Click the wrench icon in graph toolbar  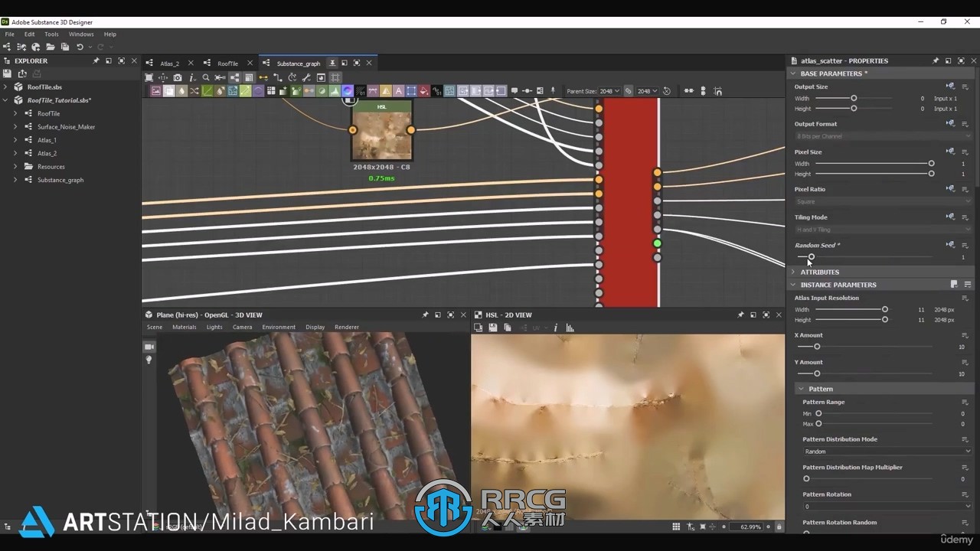[x=306, y=77]
